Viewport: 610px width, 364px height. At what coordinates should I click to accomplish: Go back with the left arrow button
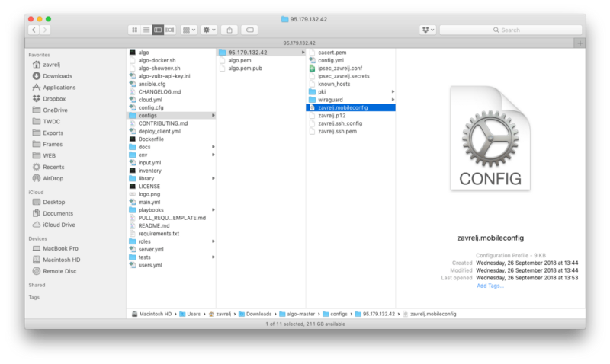point(34,30)
